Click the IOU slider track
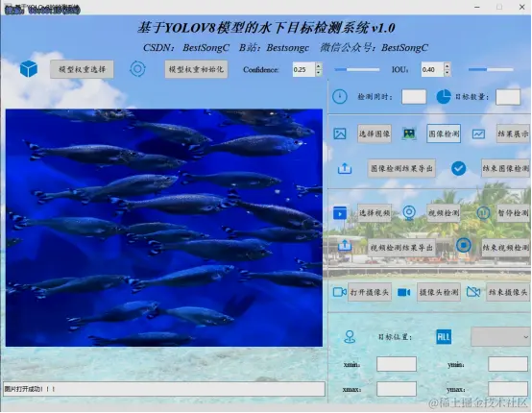 tap(491, 69)
